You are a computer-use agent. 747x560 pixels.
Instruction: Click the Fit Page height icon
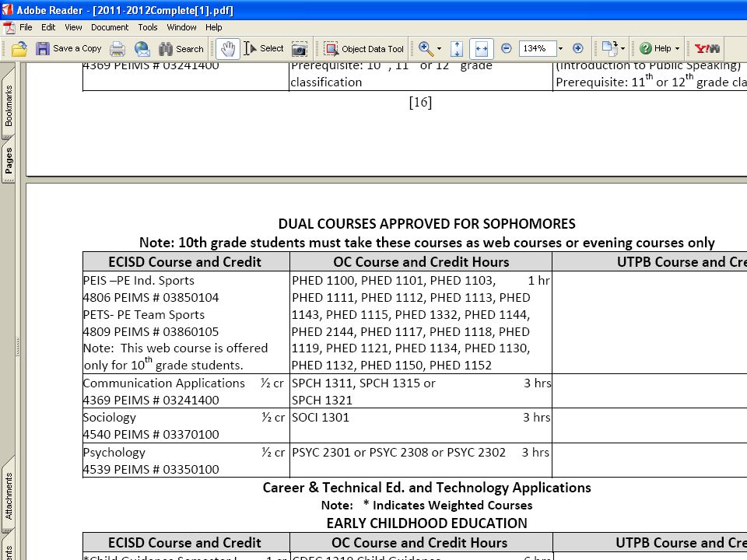(x=457, y=48)
